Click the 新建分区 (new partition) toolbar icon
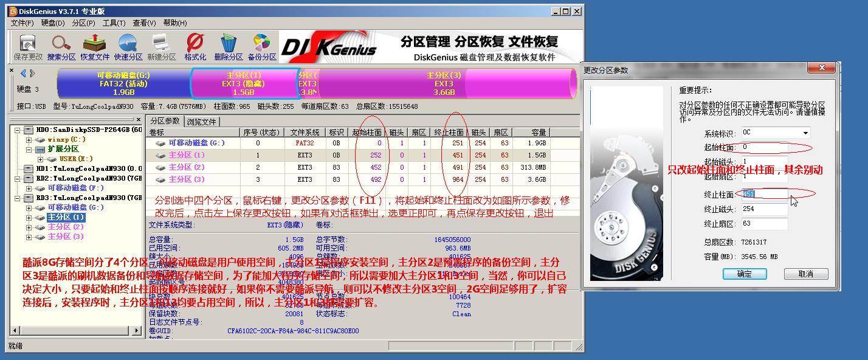The width and height of the screenshot is (868, 360). pos(161,47)
